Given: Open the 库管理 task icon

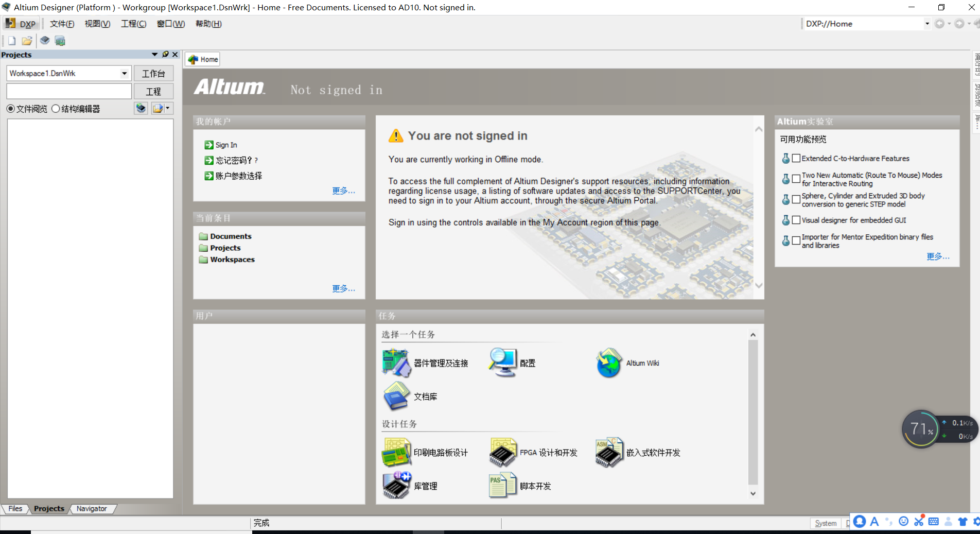Looking at the screenshot, I should [396, 485].
